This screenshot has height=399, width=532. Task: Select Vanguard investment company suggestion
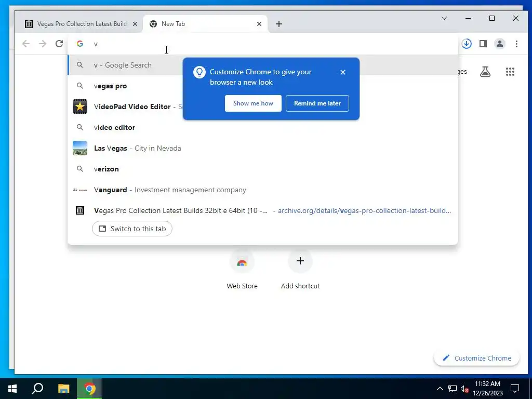point(263,190)
